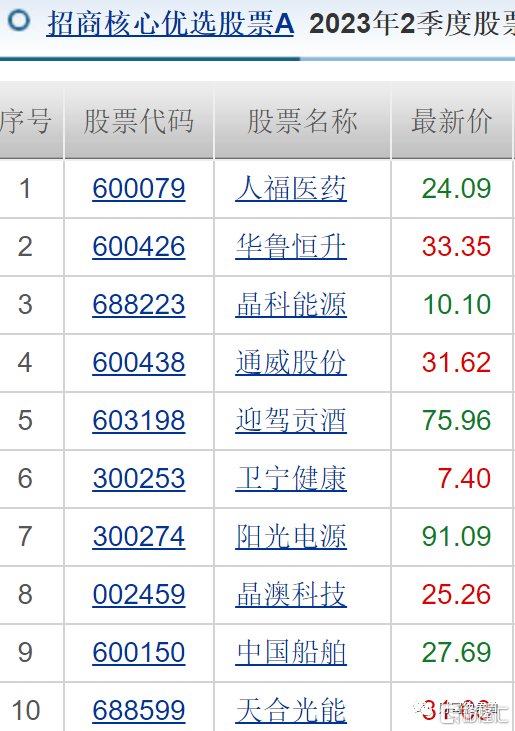The width and height of the screenshot is (515, 731).
Task: Open 卫宁健康 stock page
Action: pos(291,479)
